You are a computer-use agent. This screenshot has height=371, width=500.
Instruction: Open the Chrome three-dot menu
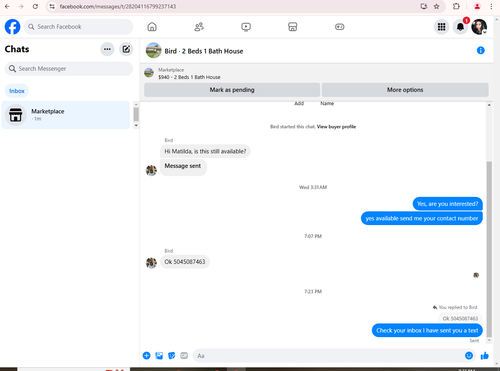point(491,6)
